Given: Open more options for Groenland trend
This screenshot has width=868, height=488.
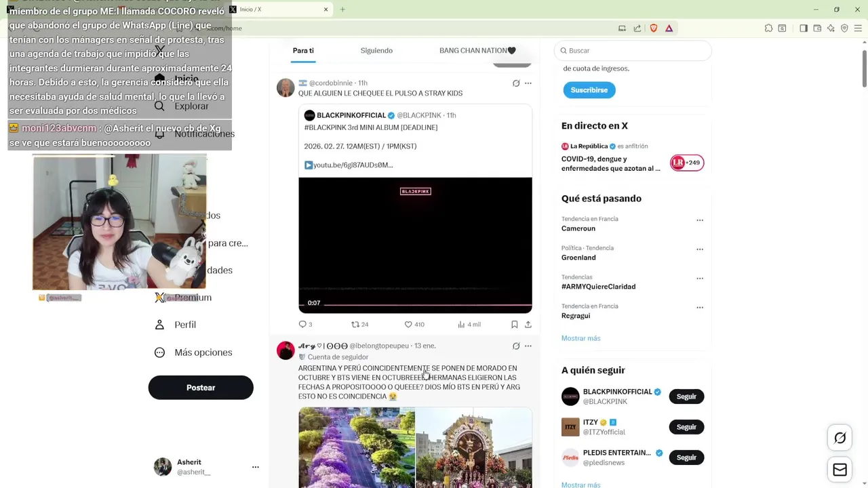Looking at the screenshot, I should tap(700, 249).
